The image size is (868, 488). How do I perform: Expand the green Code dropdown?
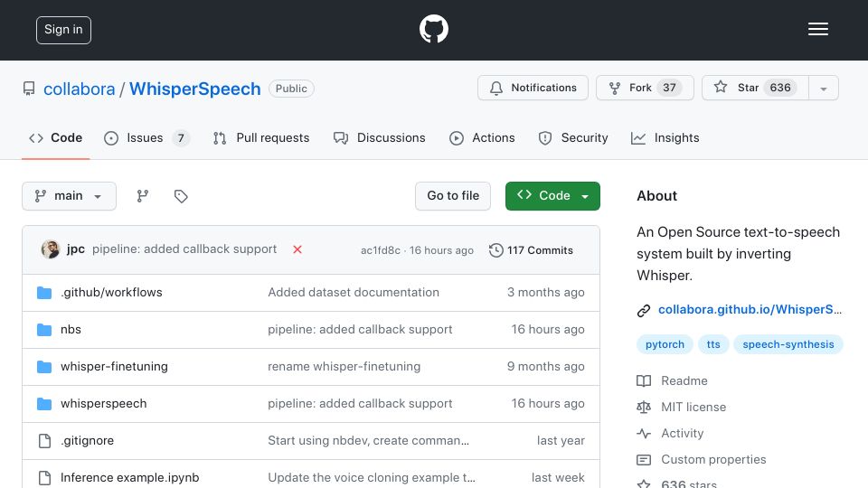552,196
